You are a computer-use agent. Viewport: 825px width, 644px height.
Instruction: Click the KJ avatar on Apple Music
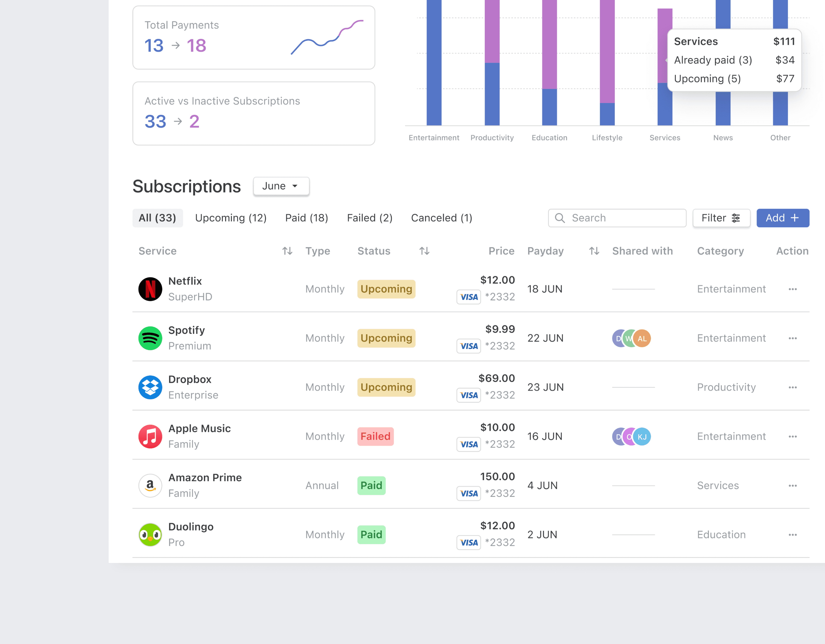click(642, 436)
